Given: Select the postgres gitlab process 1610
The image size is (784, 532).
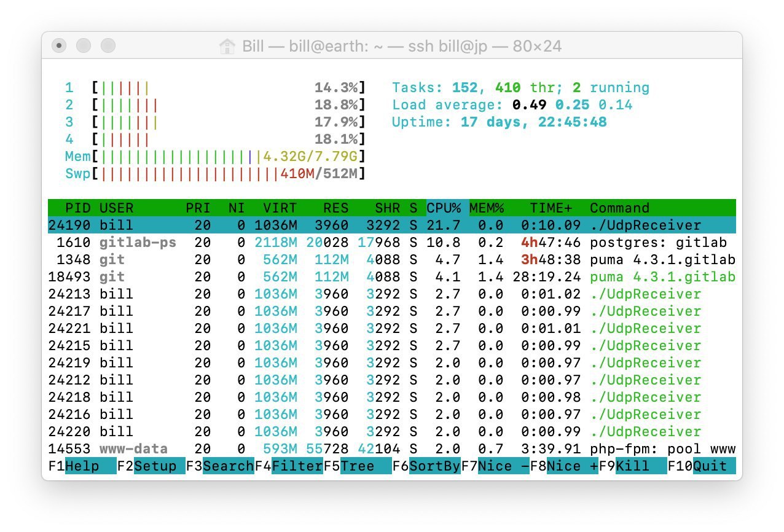Looking at the screenshot, I should 392,242.
